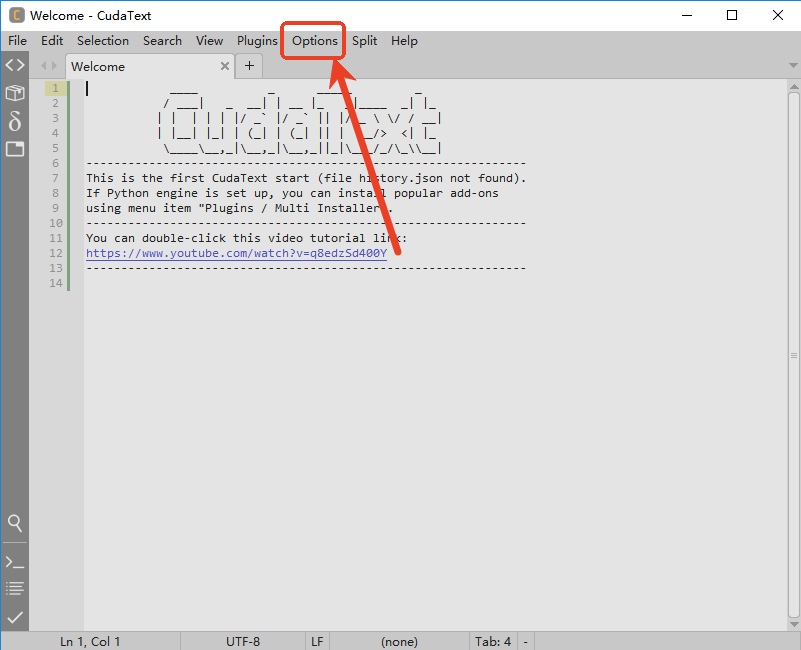This screenshot has height=650, width=801.
Task: Open the YouTube video tutorial link
Action: tap(236, 253)
